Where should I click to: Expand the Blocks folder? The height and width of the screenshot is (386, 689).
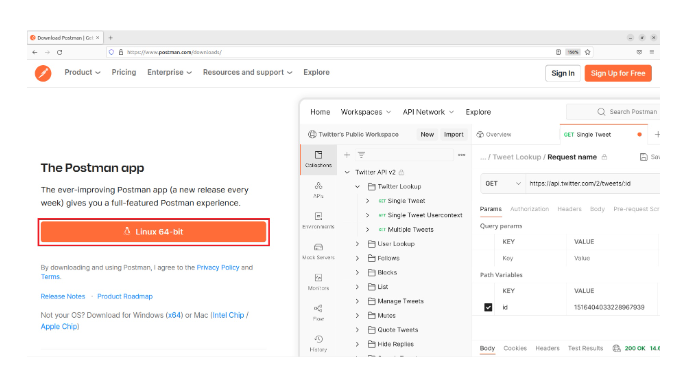coord(357,273)
